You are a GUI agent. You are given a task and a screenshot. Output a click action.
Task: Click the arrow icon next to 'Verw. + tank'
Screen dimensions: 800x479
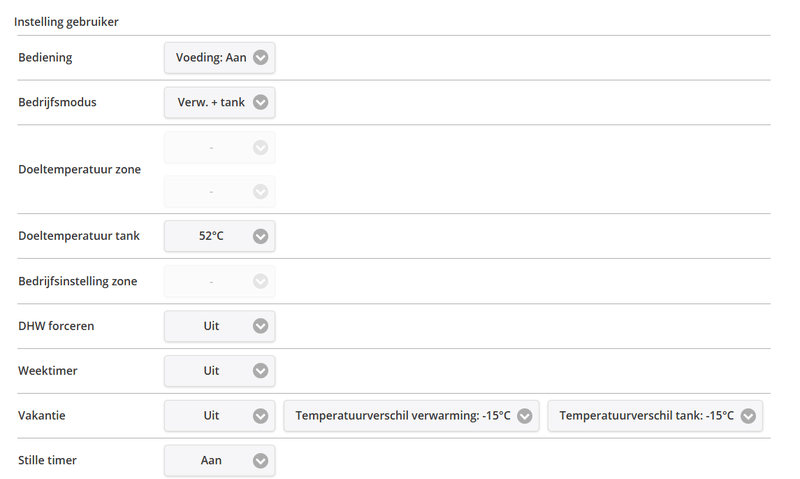pyautogui.click(x=260, y=102)
